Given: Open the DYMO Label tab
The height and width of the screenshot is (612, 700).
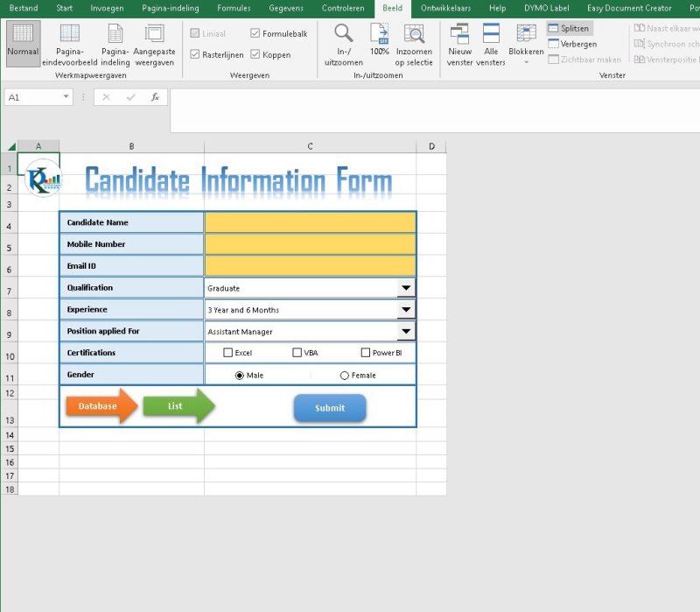Looking at the screenshot, I should click(546, 8).
